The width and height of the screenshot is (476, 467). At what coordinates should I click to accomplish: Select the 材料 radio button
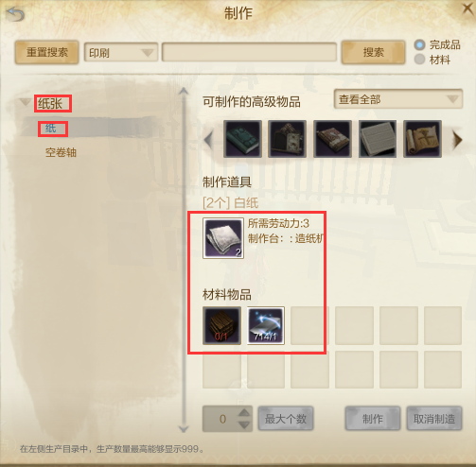point(419,60)
